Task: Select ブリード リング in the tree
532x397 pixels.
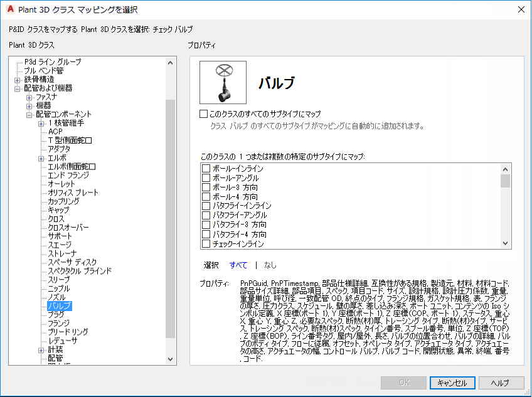Action: [68, 332]
